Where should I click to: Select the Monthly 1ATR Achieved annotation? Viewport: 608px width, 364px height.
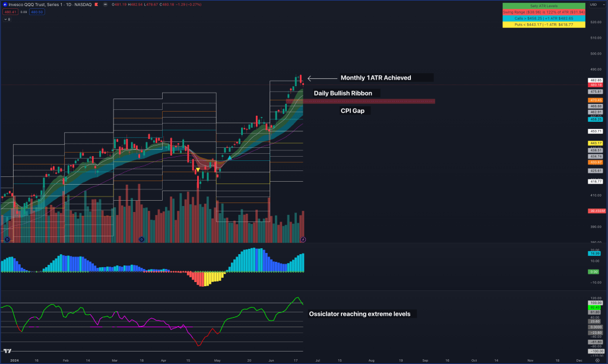coord(375,78)
